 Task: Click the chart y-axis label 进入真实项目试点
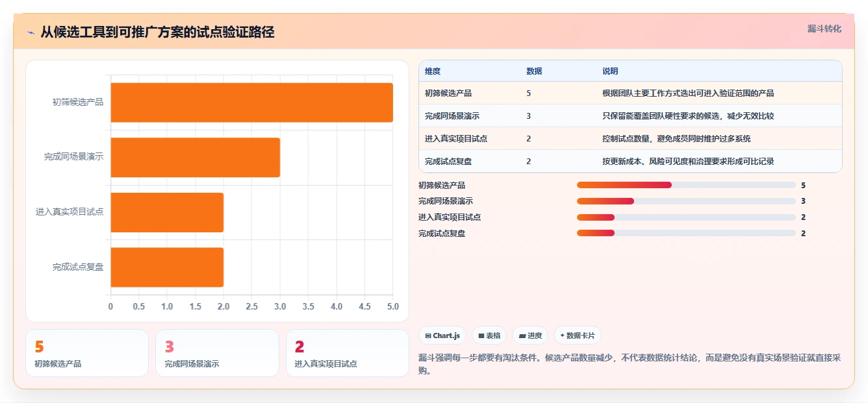[x=70, y=212]
